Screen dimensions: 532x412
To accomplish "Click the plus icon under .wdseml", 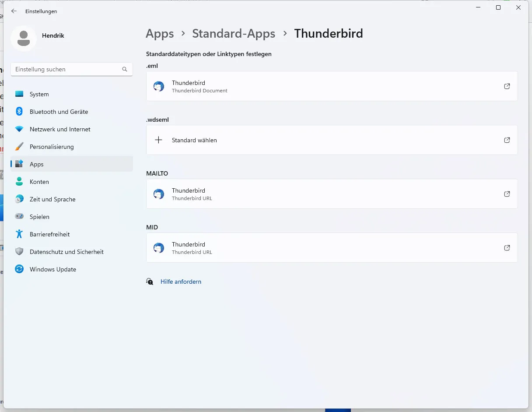I will tap(159, 140).
